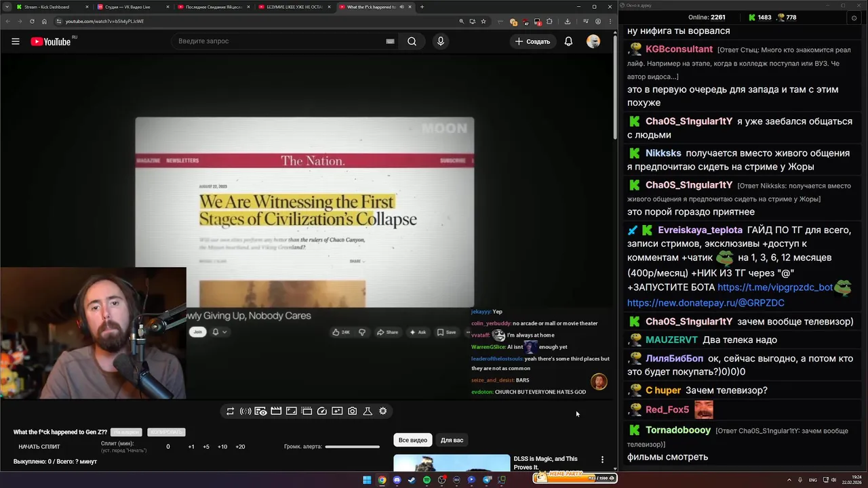Select the Все видео chip
This screenshot has height=488, width=868.
coord(413,440)
